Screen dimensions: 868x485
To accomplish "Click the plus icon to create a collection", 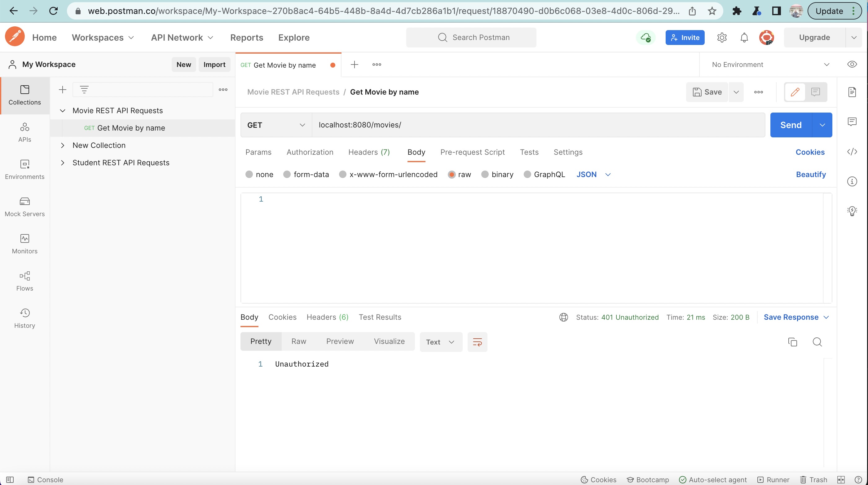I will (x=62, y=89).
